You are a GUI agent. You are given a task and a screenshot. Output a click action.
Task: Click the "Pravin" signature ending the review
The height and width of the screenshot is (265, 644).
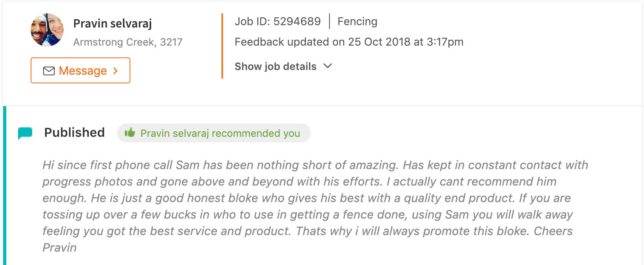pyautogui.click(x=60, y=248)
